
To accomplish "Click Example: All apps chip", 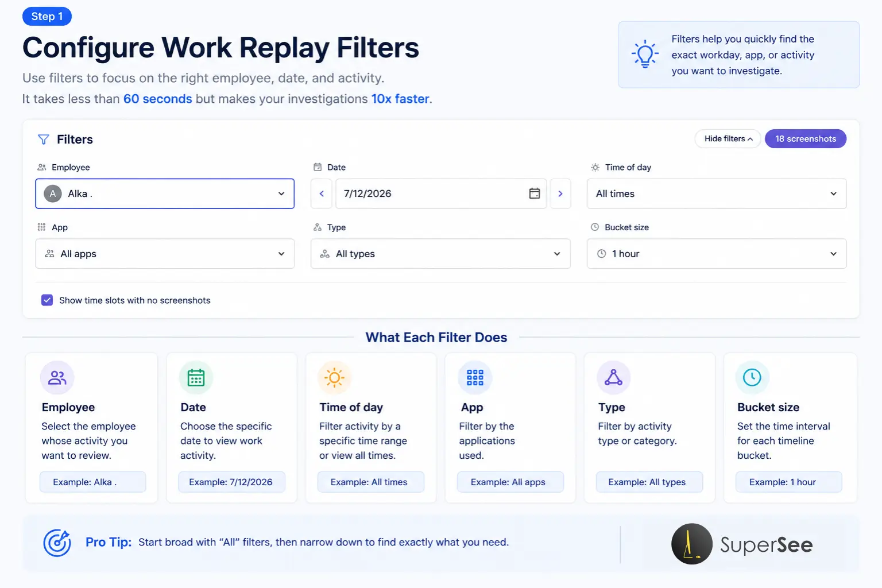I will click(x=510, y=482).
